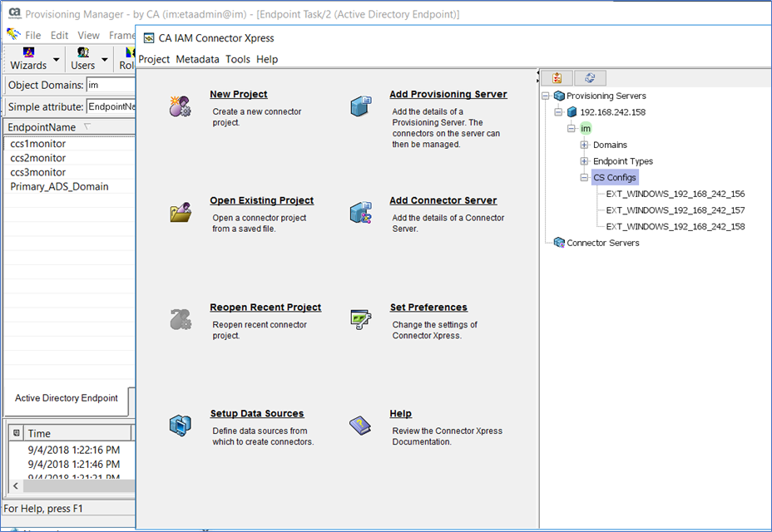Click the Setup Data Sources link
Image resolution: width=772 pixels, height=532 pixels.
[x=257, y=413]
